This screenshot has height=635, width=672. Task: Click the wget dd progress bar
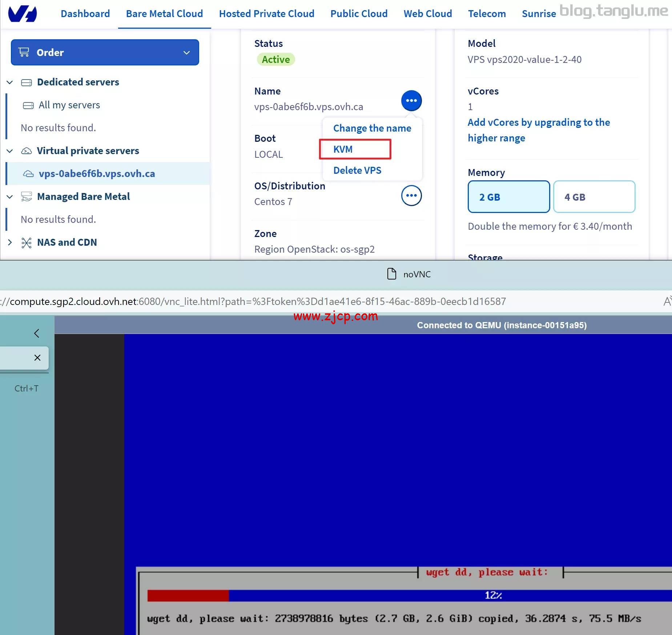click(409, 595)
